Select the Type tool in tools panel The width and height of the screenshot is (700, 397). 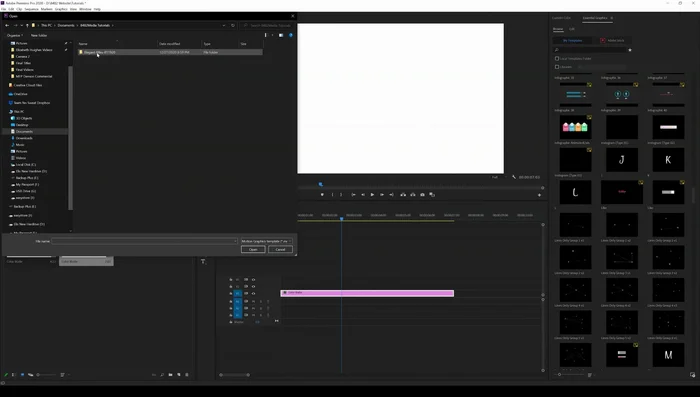point(203,262)
